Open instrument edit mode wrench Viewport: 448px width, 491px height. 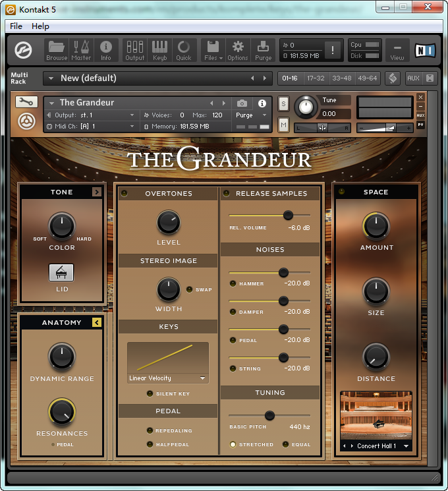click(26, 101)
